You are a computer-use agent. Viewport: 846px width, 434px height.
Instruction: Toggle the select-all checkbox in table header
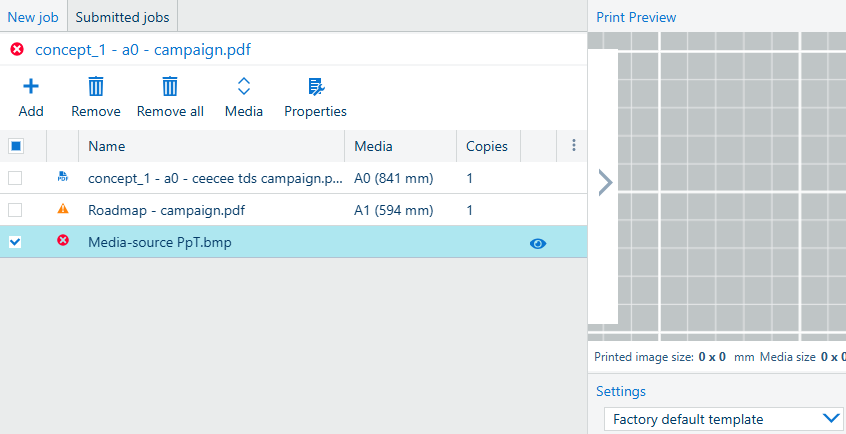click(x=16, y=146)
